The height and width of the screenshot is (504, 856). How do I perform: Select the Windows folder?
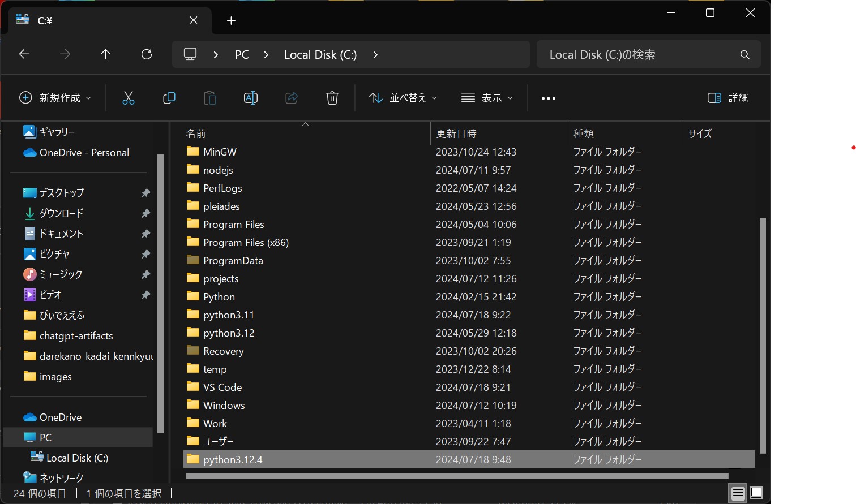coord(224,405)
